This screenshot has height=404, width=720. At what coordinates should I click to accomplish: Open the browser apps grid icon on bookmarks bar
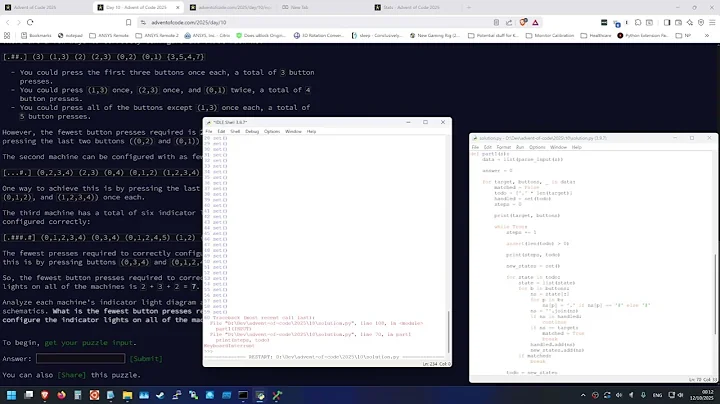(7, 35)
